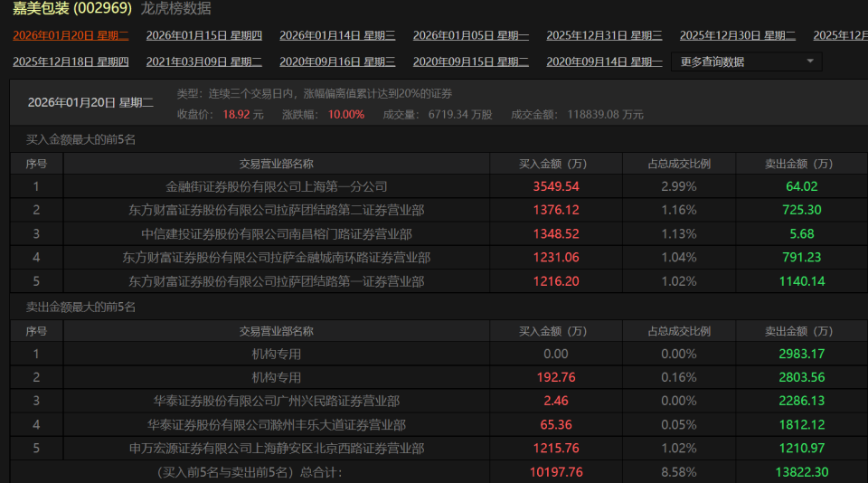Click the sell amount 725.30

pos(802,211)
